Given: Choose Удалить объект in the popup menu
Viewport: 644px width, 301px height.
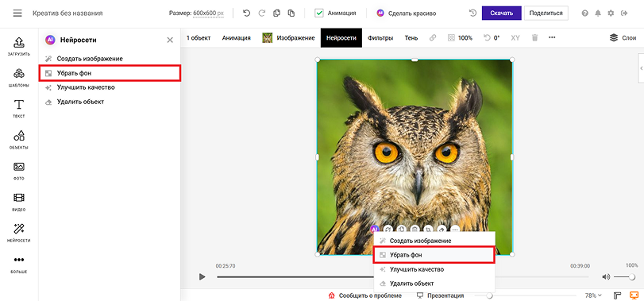Looking at the screenshot, I should pyautogui.click(x=434, y=284).
